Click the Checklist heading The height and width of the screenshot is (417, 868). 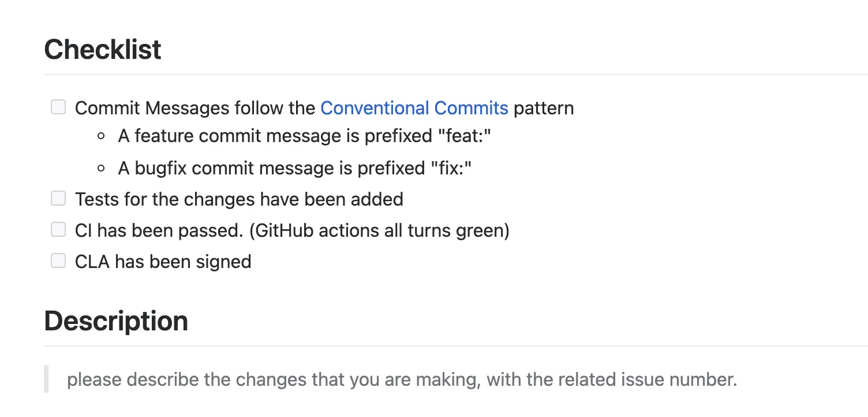[103, 50]
